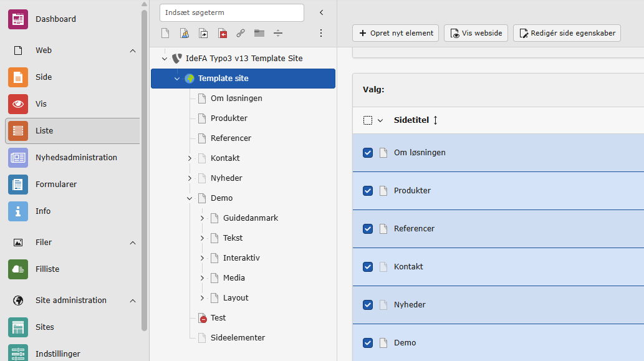Uncheck the Kontakt row checkbox
The height and width of the screenshot is (361, 644).
click(x=368, y=267)
